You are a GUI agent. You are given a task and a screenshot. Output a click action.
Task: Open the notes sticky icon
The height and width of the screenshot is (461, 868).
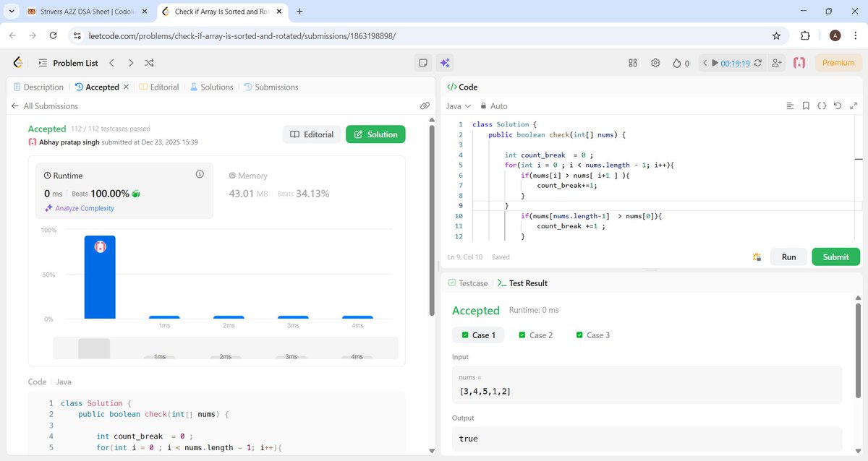(x=423, y=63)
